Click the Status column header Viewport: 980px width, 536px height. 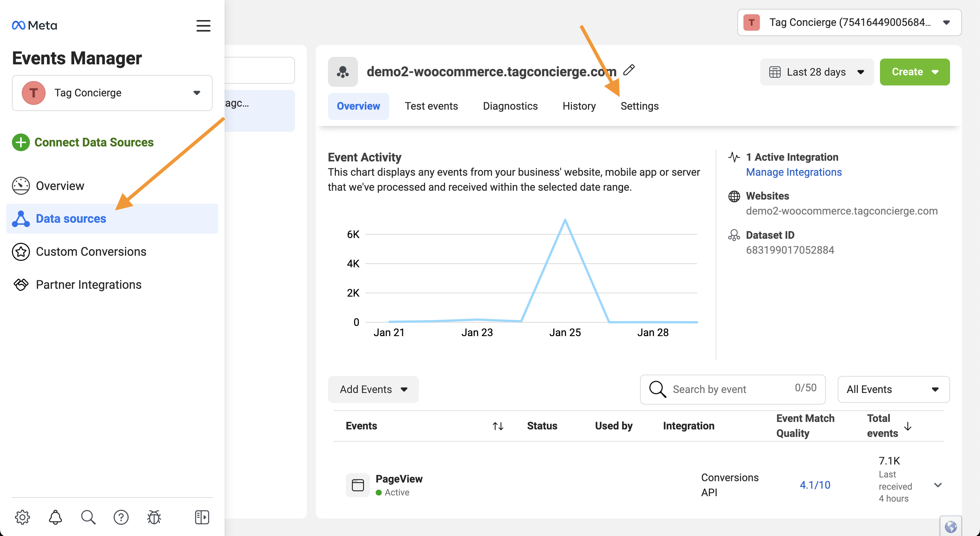[542, 426]
